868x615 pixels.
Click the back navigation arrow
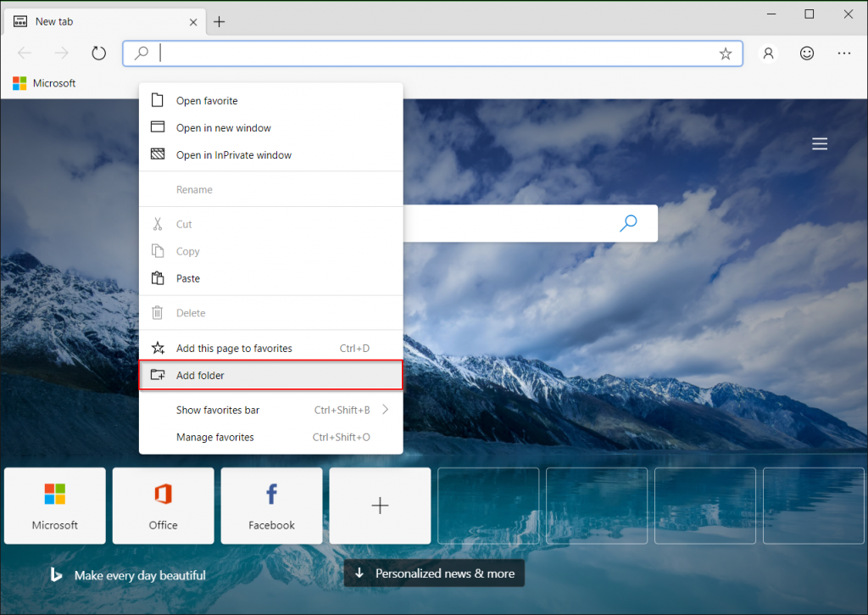pyautogui.click(x=25, y=53)
